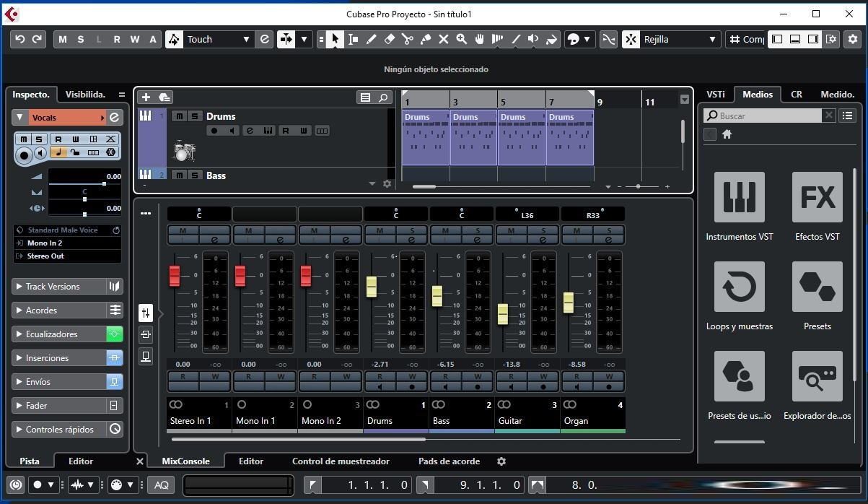Mute the Bass track in track list

click(178, 175)
